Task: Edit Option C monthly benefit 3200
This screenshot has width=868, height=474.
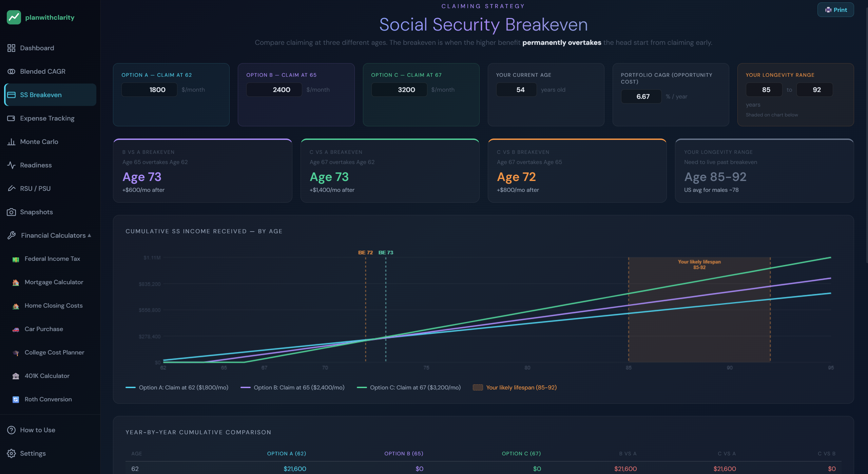Action: pos(399,90)
